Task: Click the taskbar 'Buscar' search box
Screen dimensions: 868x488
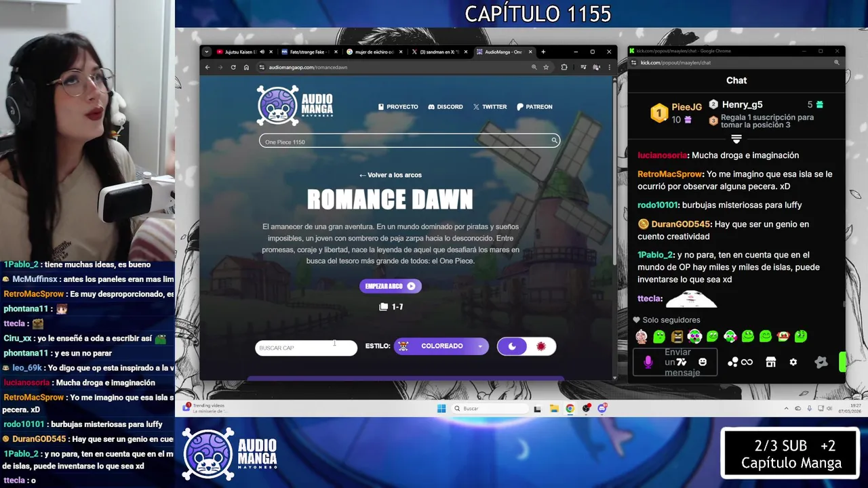Action: (x=490, y=408)
